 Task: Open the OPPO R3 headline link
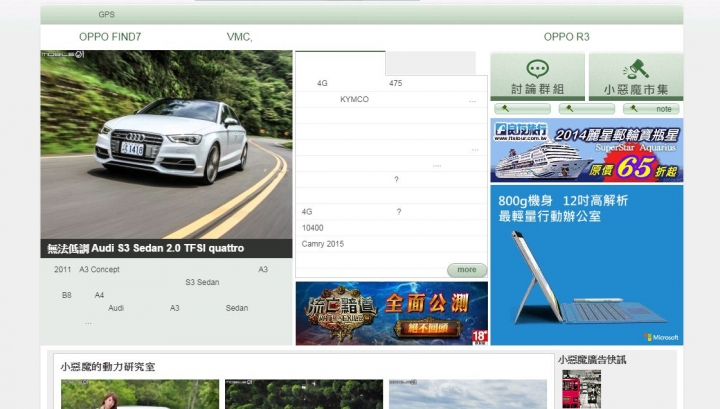(x=567, y=37)
